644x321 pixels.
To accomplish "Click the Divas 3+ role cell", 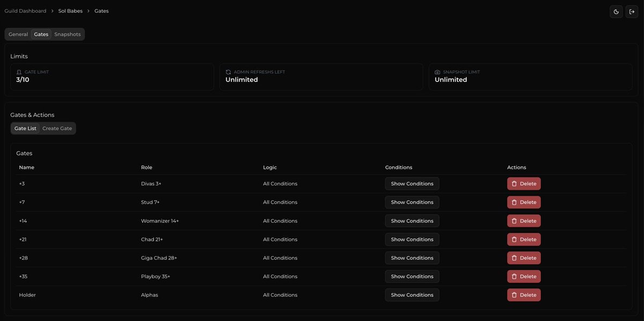I will pyautogui.click(x=151, y=184).
